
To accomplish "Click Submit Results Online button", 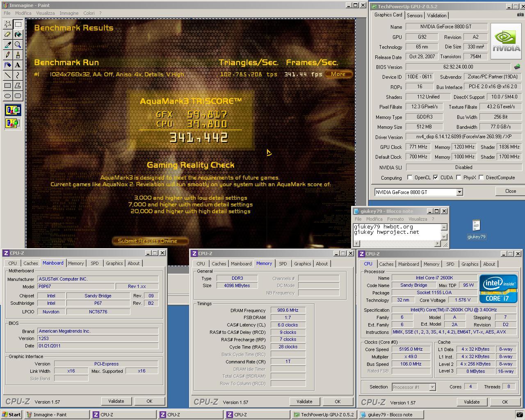I will tap(150, 241).
